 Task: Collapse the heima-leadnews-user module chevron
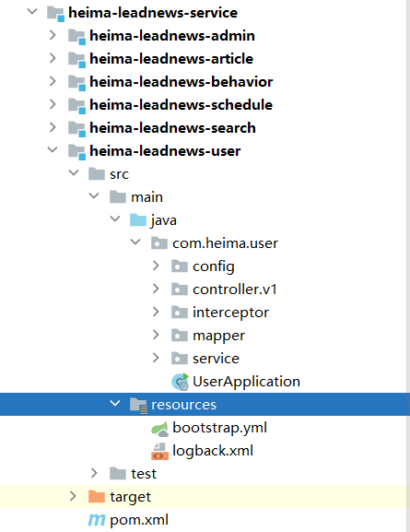click(x=53, y=149)
